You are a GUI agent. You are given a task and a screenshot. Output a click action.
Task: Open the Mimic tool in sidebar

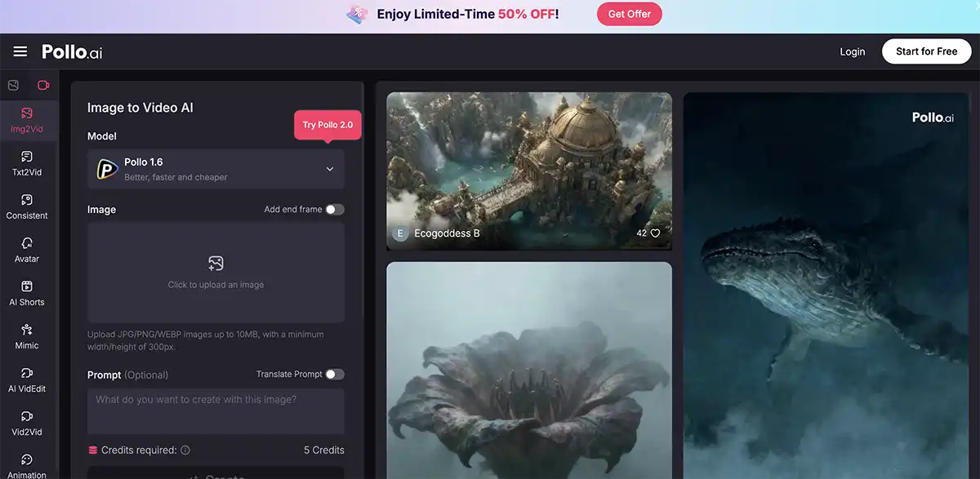27,336
